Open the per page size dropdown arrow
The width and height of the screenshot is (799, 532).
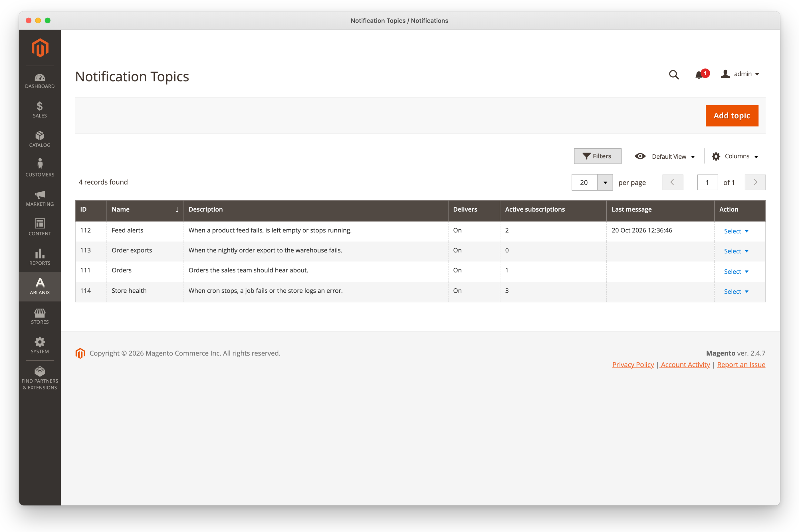click(605, 183)
